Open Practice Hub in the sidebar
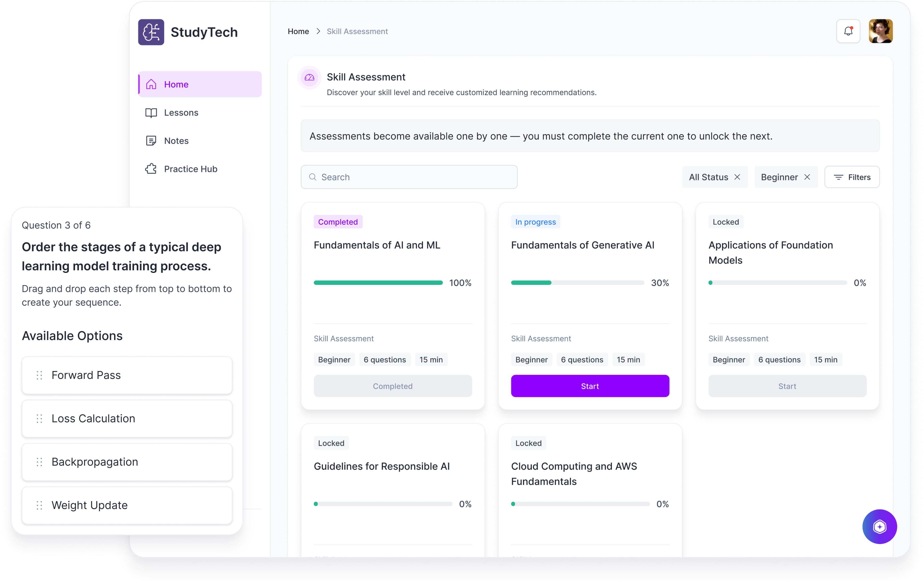 point(200,169)
